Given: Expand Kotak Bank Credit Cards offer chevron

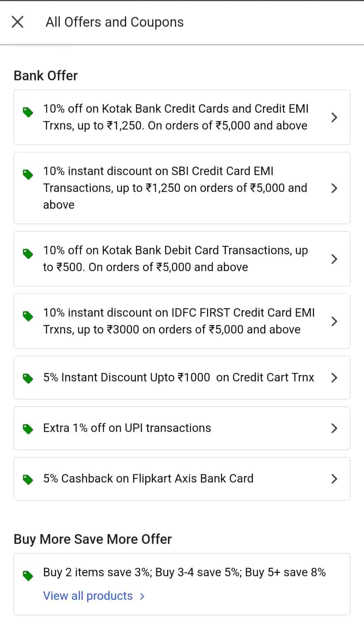Looking at the screenshot, I should click(x=334, y=117).
